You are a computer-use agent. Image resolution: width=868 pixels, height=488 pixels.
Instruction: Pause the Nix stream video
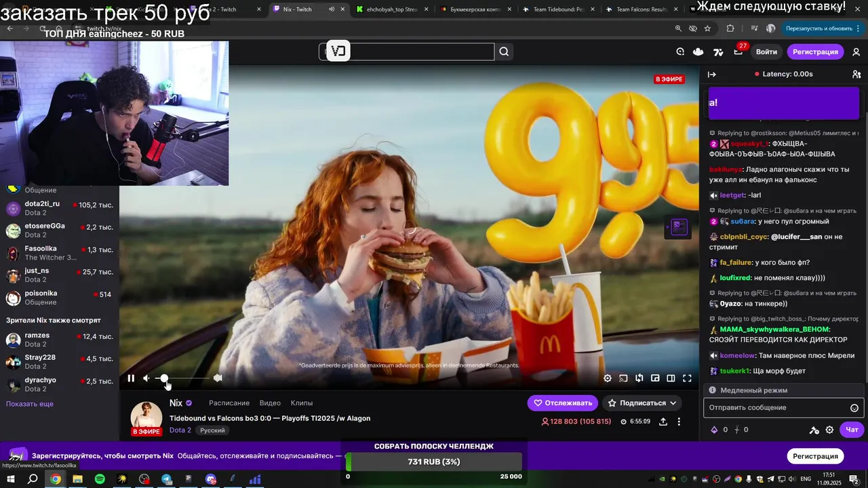(x=131, y=378)
